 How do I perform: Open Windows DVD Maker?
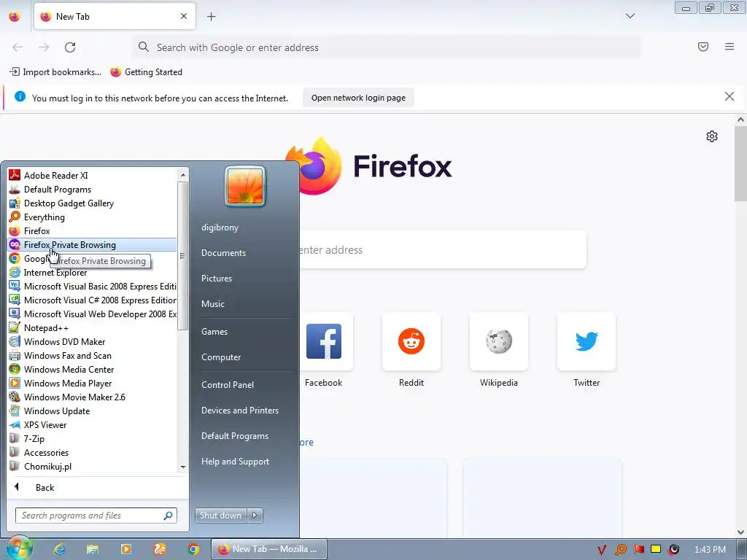click(x=92, y=341)
